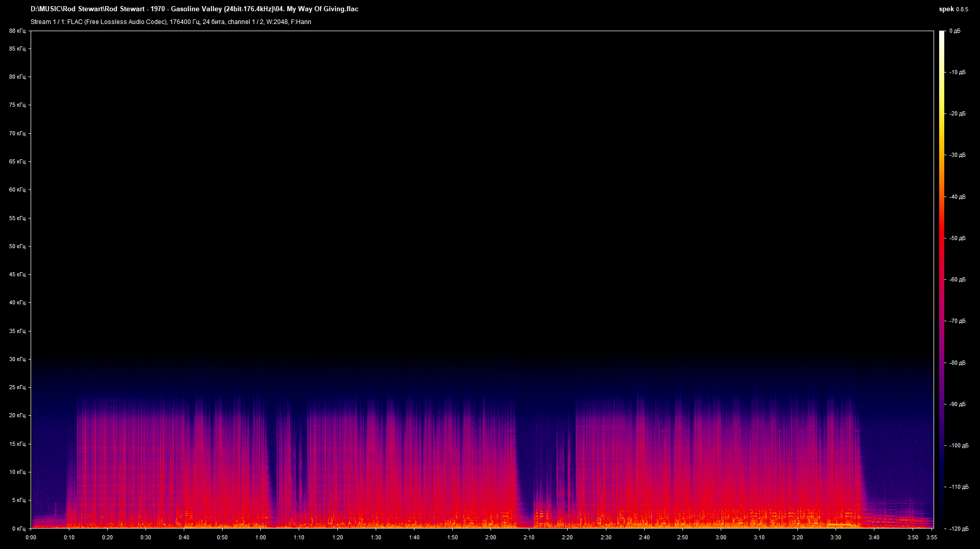The height and width of the screenshot is (549, 980).
Task: Select the 20 кГц frequency axis label
Action: [x=17, y=415]
